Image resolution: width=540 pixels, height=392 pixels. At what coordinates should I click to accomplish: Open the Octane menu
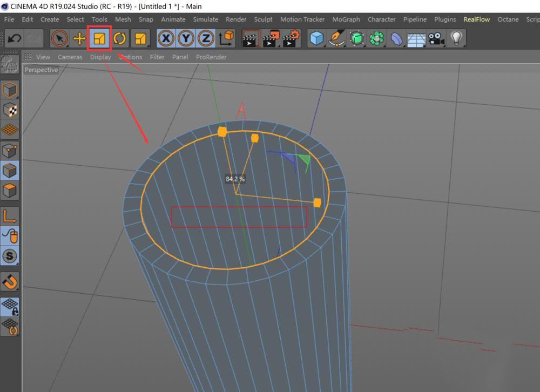[508, 19]
